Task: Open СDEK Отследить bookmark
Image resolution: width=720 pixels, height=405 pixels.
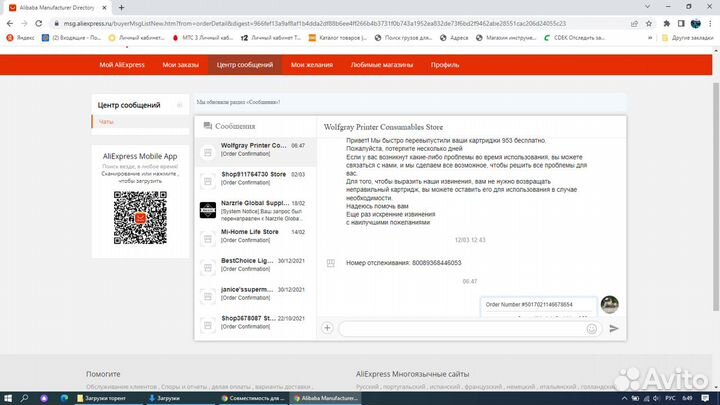Action: pos(574,38)
